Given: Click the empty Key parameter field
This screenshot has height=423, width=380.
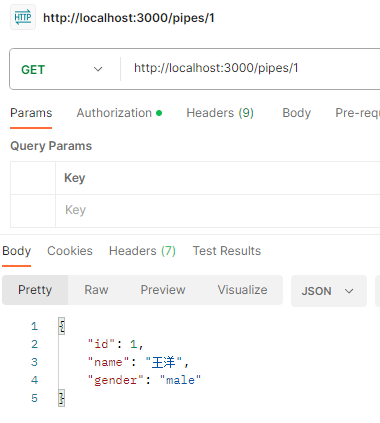Looking at the screenshot, I should pos(217,210).
